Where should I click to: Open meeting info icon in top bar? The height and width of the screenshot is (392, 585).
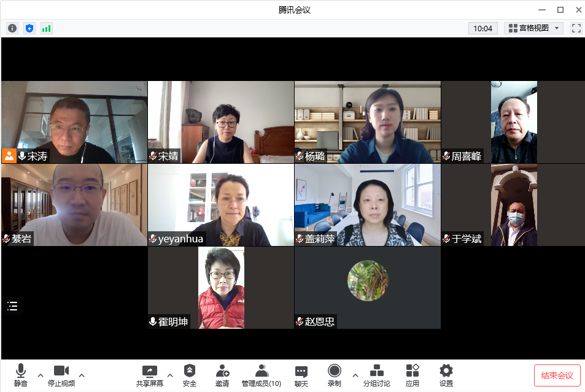click(12, 28)
